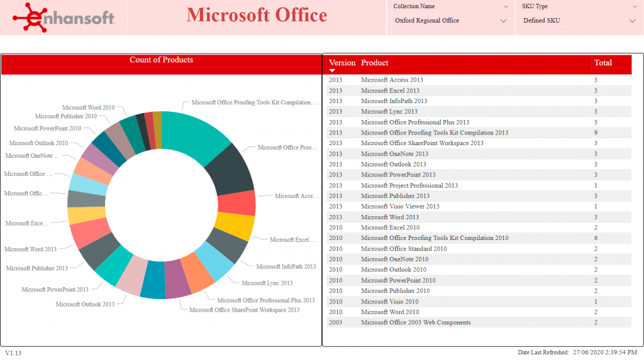
Task: Select Office Proofing Tools Kit Compilation 2013 row
Action: [479, 133]
